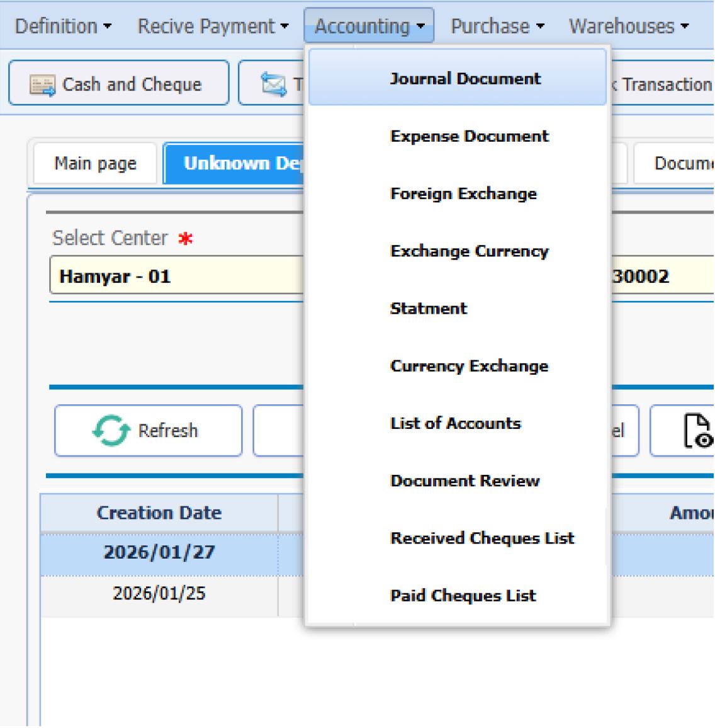Select Journal Document from menu
715x728 pixels.
(465, 79)
